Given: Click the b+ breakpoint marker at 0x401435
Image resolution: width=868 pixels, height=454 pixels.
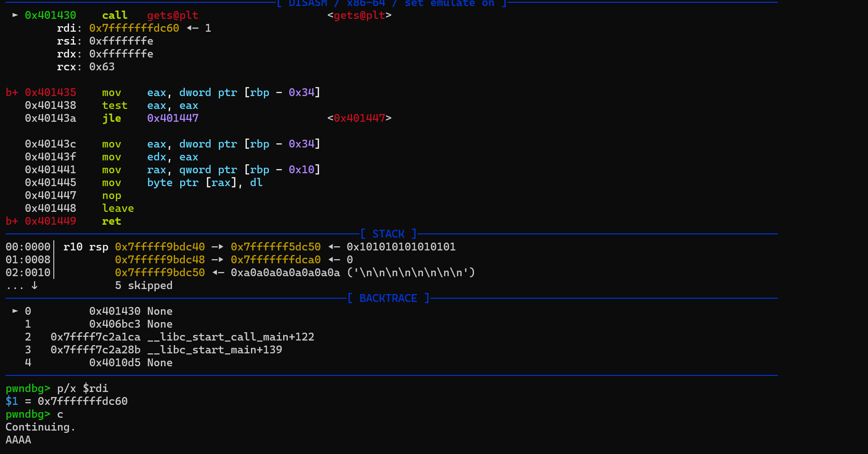Looking at the screenshot, I should [12, 92].
